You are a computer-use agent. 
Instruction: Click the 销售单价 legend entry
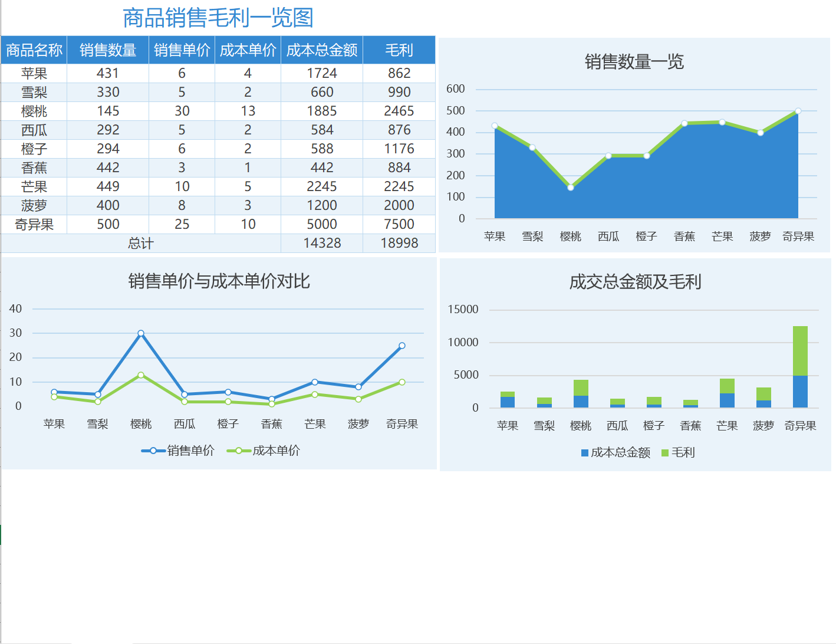178,451
